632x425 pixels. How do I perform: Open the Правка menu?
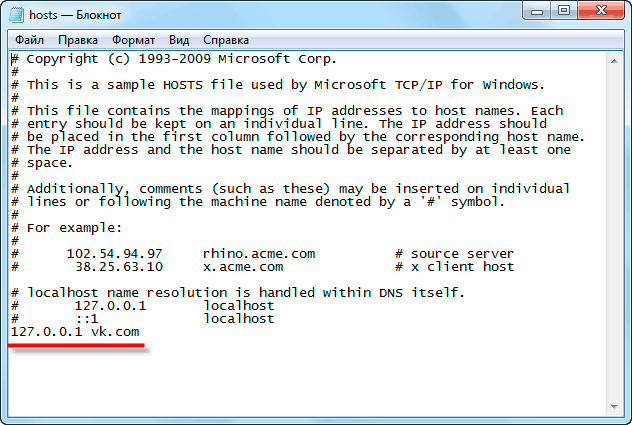point(78,40)
